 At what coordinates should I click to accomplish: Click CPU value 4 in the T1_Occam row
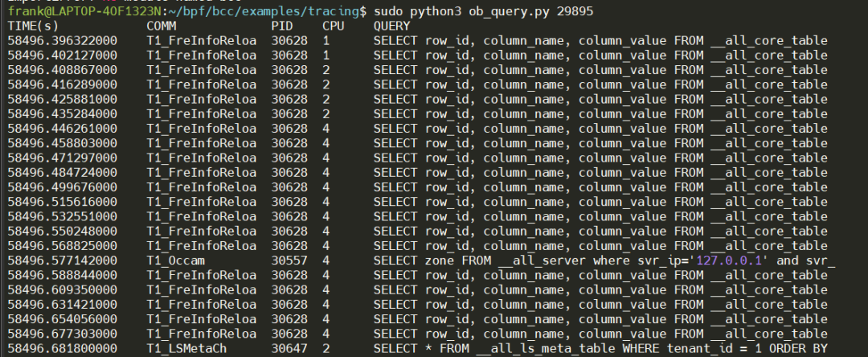(326, 261)
